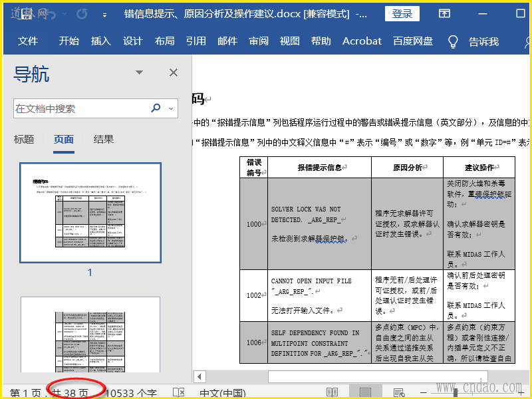The height and width of the screenshot is (399, 532).
Task: Click the zoom slider handle
Action: [x=456, y=393]
